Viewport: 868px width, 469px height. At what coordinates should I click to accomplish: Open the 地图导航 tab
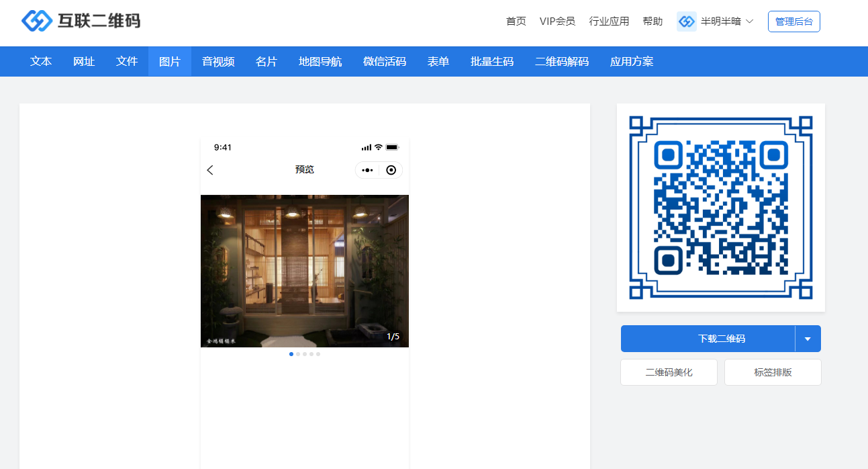[320, 62]
